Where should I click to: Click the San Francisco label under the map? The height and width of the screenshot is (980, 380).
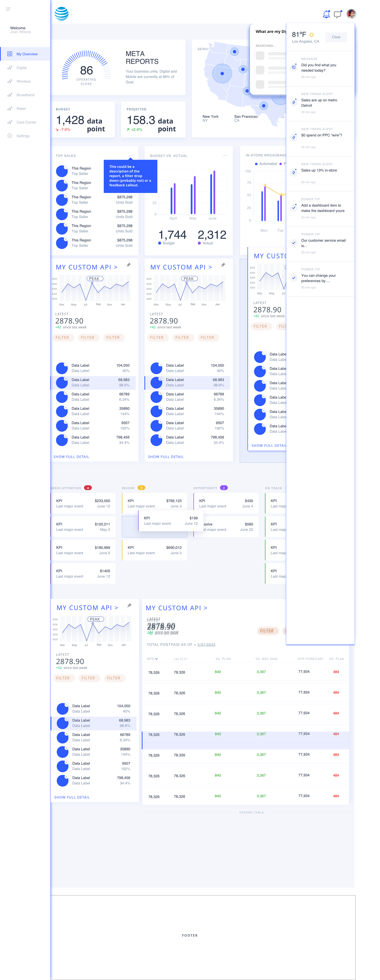pos(246,116)
